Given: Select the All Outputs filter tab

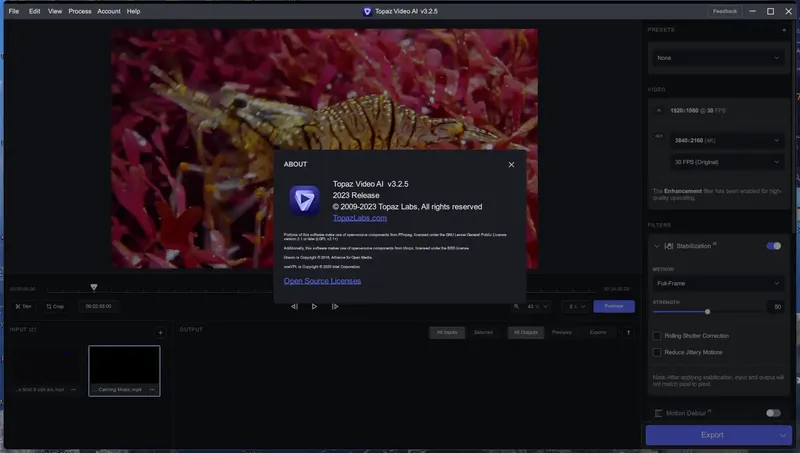Looking at the screenshot, I should (526, 333).
